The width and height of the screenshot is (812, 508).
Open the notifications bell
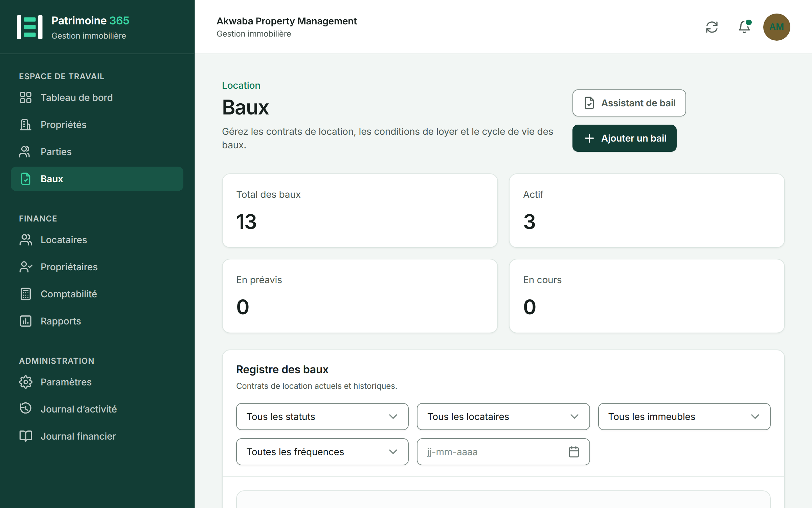point(744,27)
